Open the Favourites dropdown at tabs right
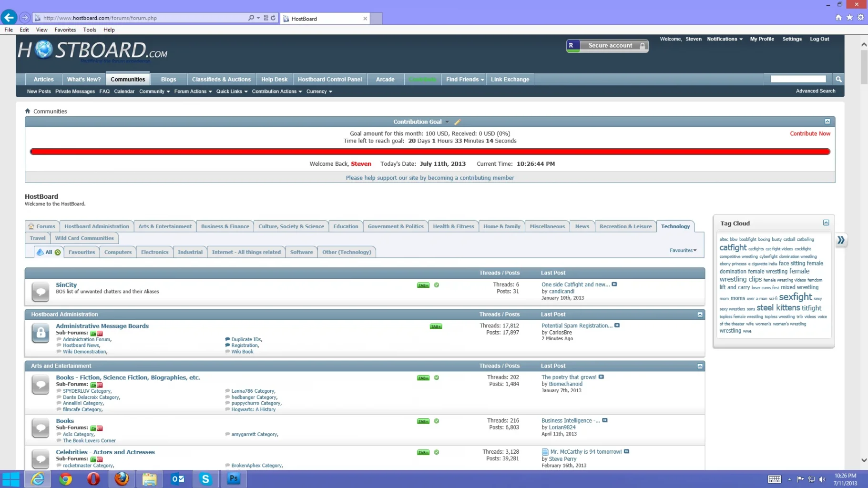The image size is (868, 488). tap(683, 250)
